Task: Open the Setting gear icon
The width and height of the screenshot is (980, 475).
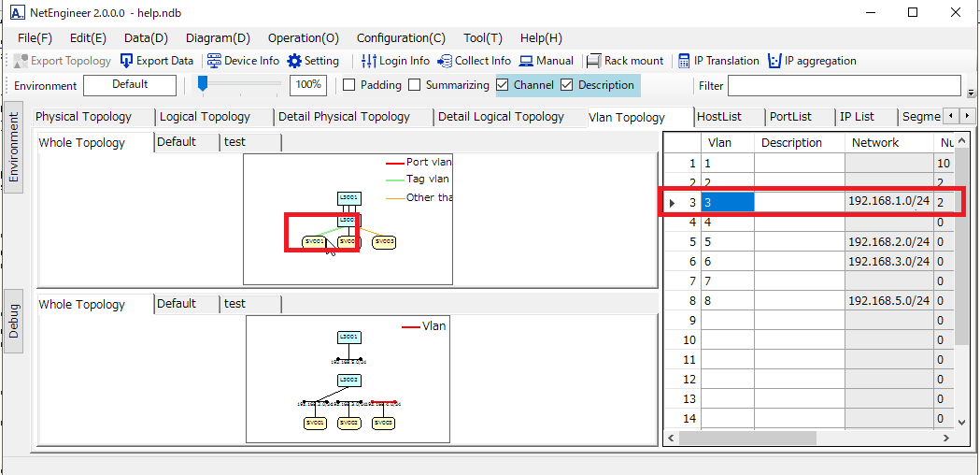Action: click(x=294, y=61)
